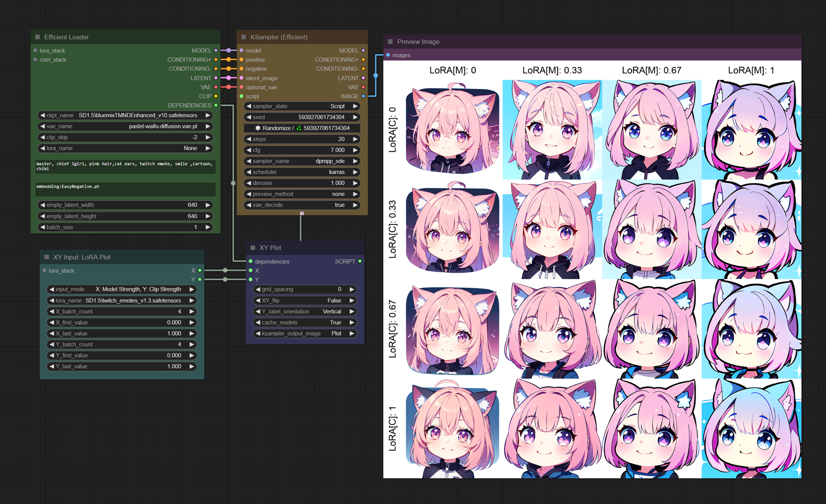
Task: Click Efficient Loader collapse square icon
Action: pyautogui.click(x=37, y=37)
